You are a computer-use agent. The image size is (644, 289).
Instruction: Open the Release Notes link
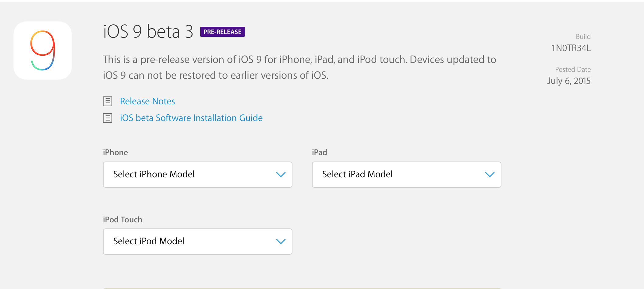[147, 101]
